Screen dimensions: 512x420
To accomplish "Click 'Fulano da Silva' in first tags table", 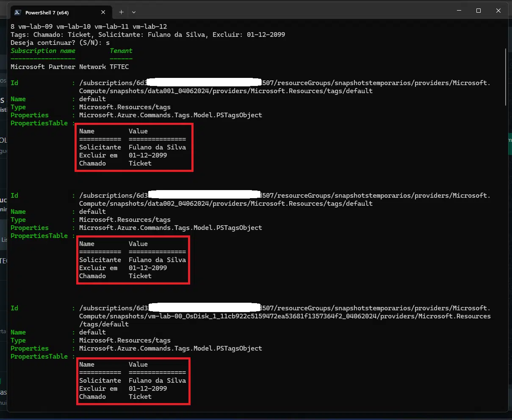I will 157,147.
